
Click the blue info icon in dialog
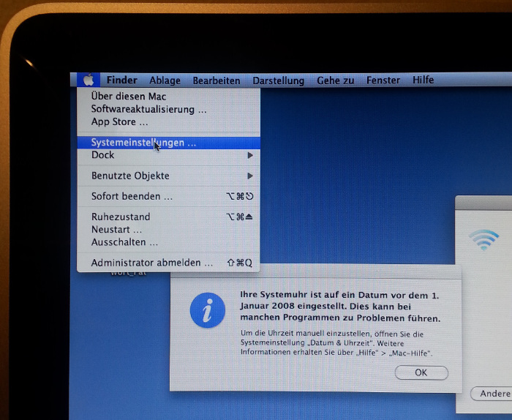pos(208,310)
